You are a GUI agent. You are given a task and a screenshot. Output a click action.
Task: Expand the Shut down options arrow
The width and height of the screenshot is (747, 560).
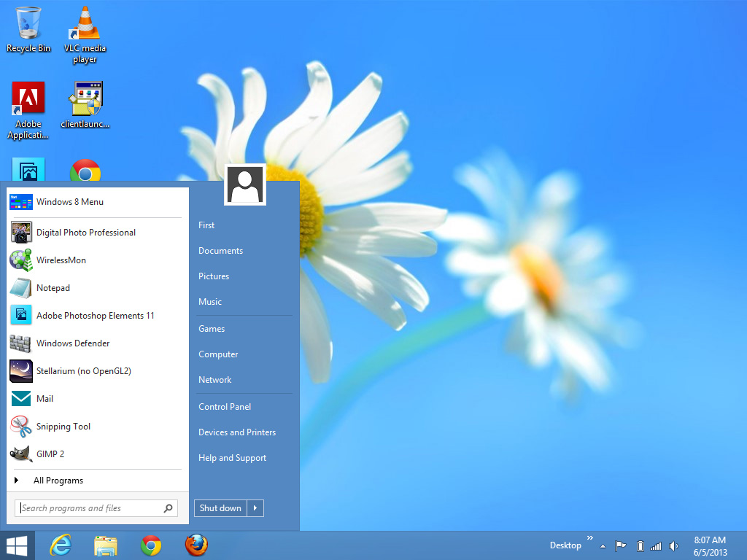pos(255,508)
